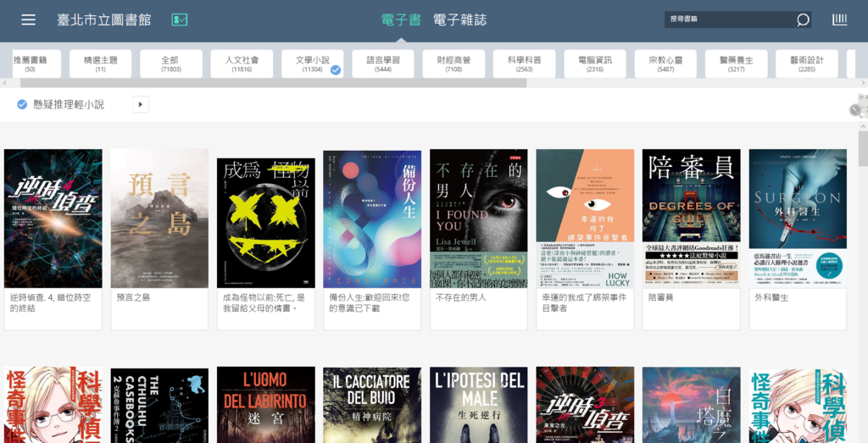Open the barcode scanner icon
The image size is (868, 443).
click(839, 20)
